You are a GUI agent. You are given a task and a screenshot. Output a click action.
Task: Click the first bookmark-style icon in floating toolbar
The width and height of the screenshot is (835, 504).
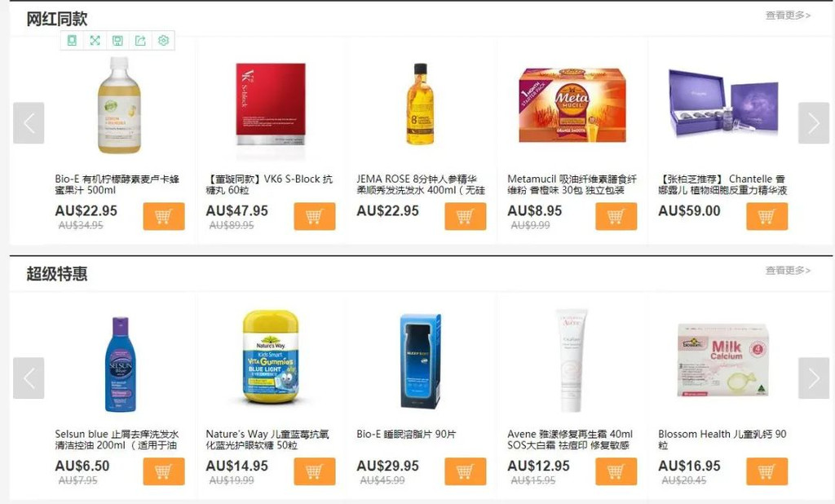tap(72, 41)
